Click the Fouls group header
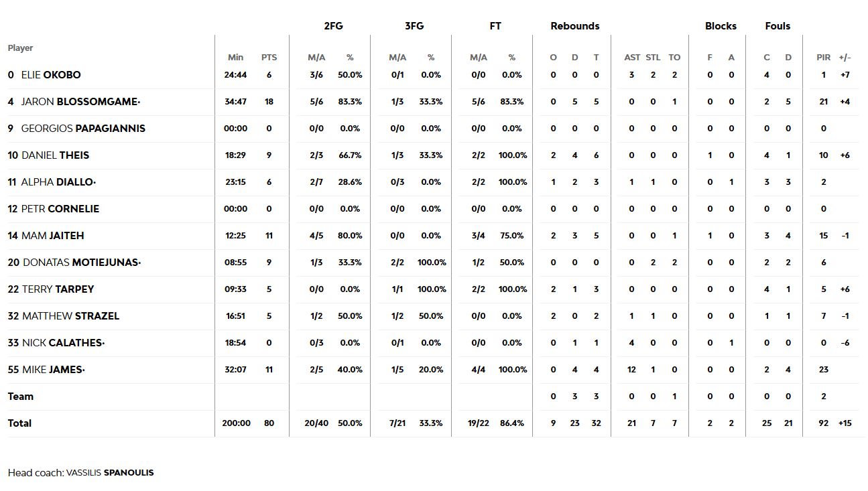Screen dimensions: 868x491 [x=778, y=26]
